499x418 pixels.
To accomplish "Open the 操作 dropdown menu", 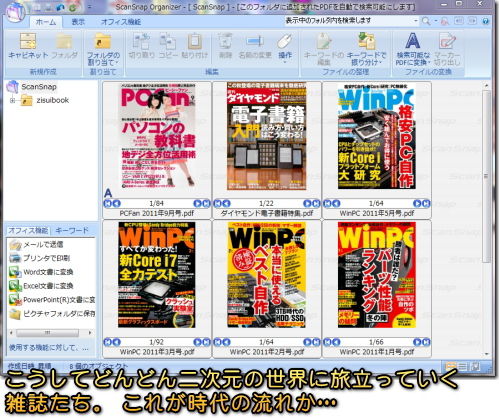I will tap(285, 49).
